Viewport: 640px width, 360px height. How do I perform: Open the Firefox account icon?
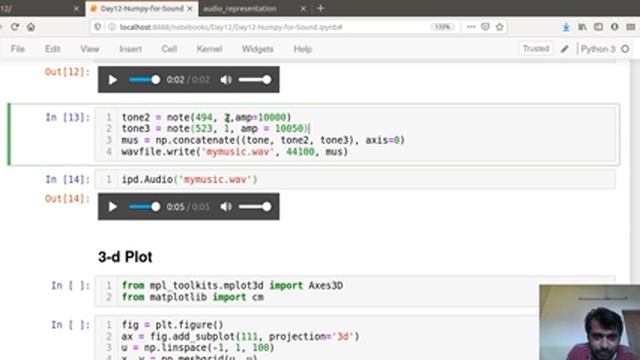pyautogui.click(x=615, y=27)
